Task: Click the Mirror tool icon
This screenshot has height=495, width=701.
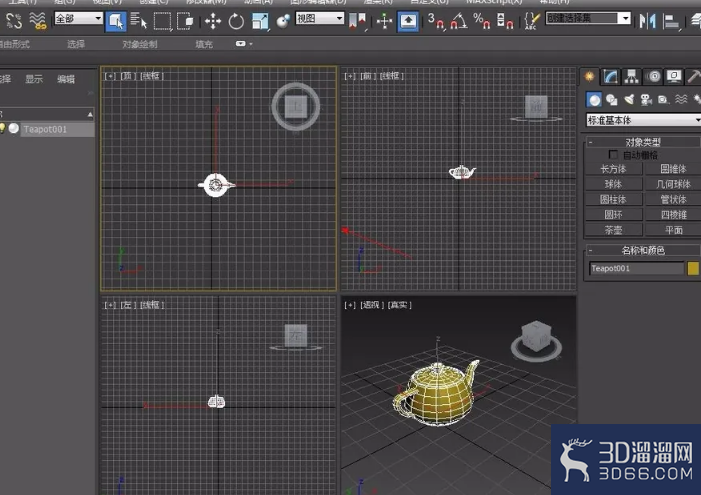Action: [647, 21]
